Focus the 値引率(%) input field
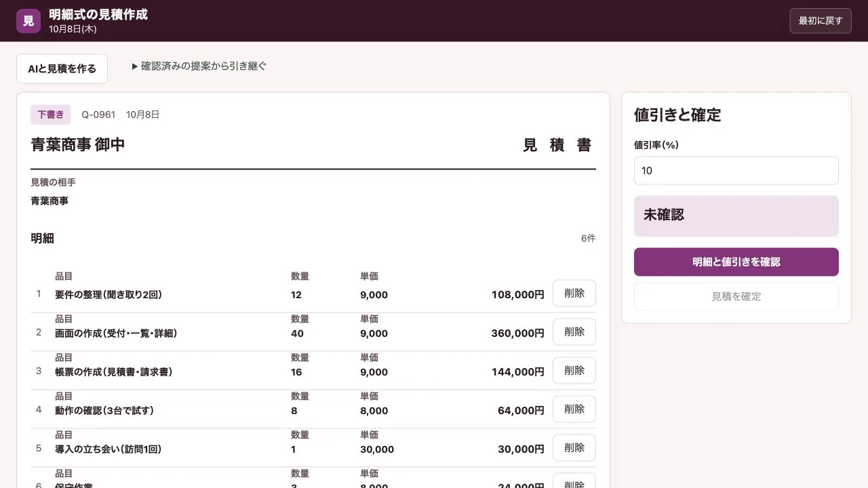The height and width of the screenshot is (488, 868). (x=736, y=170)
